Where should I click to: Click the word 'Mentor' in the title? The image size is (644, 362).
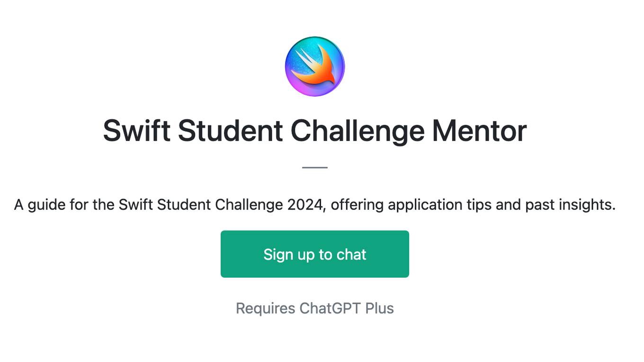click(479, 130)
